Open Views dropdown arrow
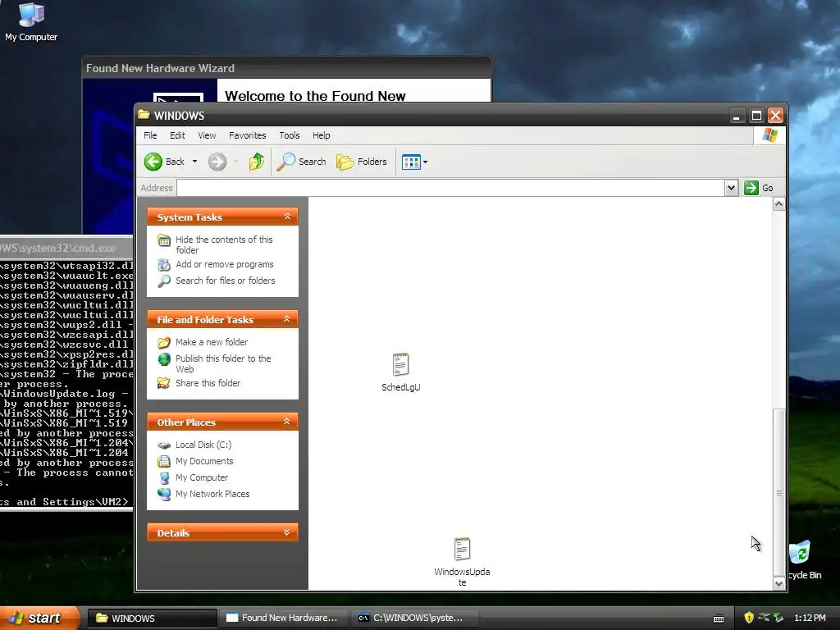The height and width of the screenshot is (630, 840). pyautogui.click(x=426, y=162)
